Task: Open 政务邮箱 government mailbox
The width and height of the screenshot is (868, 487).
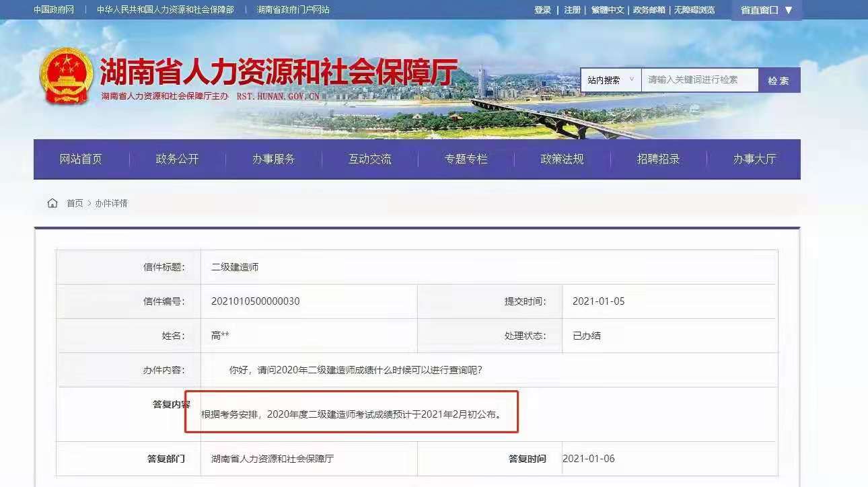Action: click(x=652, y=10)
